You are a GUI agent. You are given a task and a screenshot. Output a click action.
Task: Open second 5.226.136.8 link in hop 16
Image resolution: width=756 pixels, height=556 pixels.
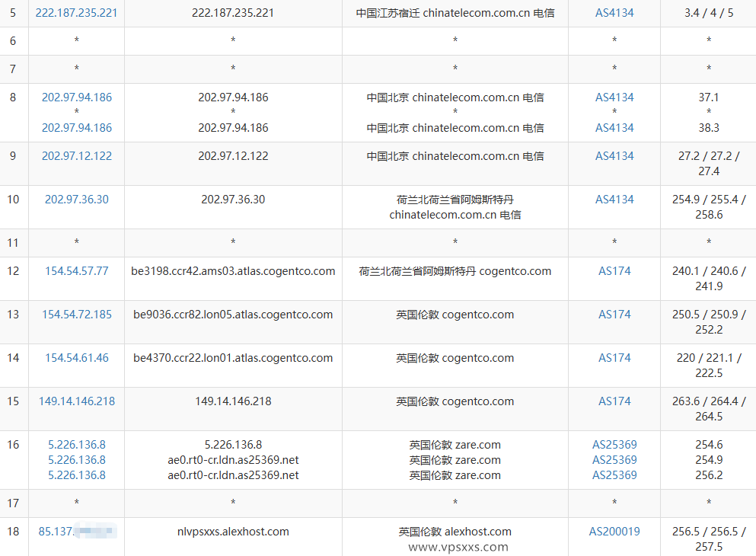(77, 460)
